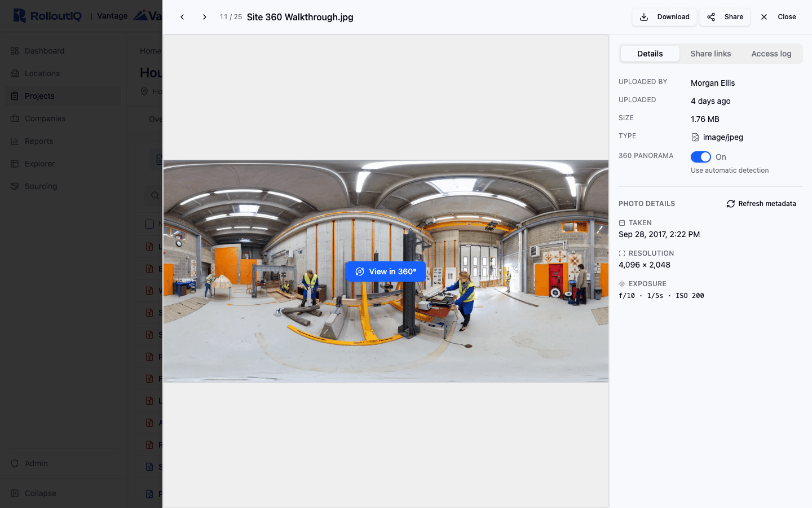
Task: Tick the select-all checkbox in background file list
Action: pyautogui.click(x=149, y=224)
